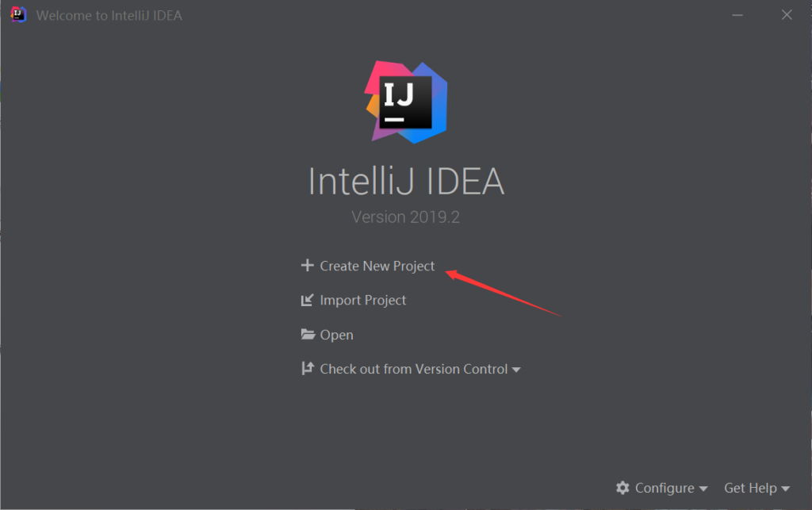The image size is (812, 510).
Task: Click the Version 2019.2 label
Action: click(405, 217)
